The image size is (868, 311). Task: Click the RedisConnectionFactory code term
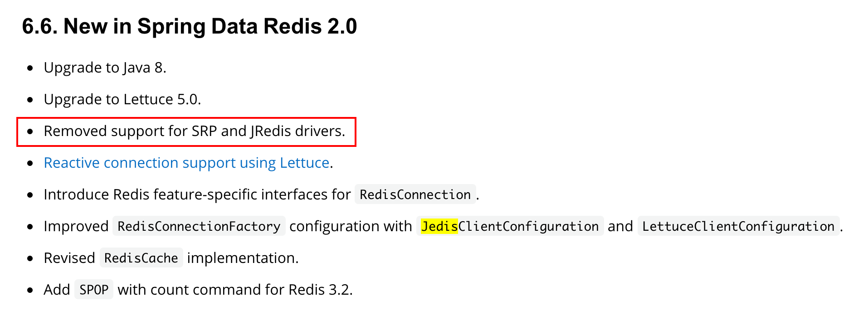[x=199, y=226]
